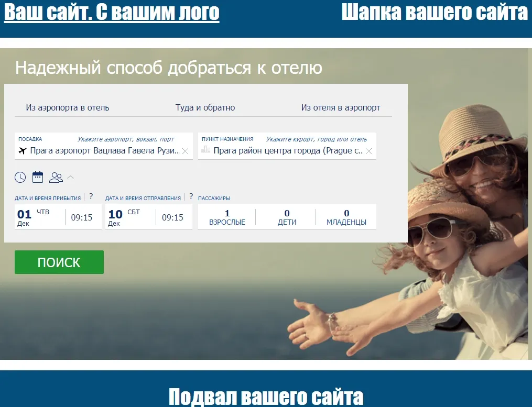This screenshot has height=407, width=532.
Task: Click the children count ДЕТИ
Action: coord(287,217)
